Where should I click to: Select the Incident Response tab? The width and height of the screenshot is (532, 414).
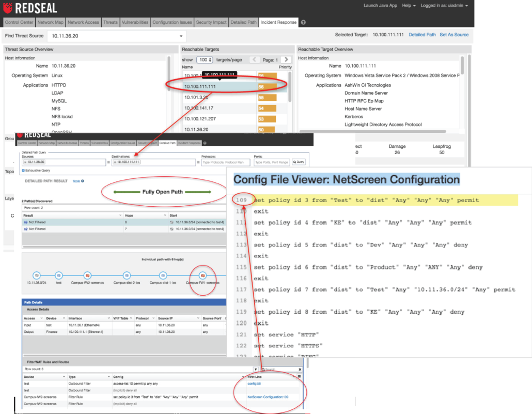click(x=278, y=22)
